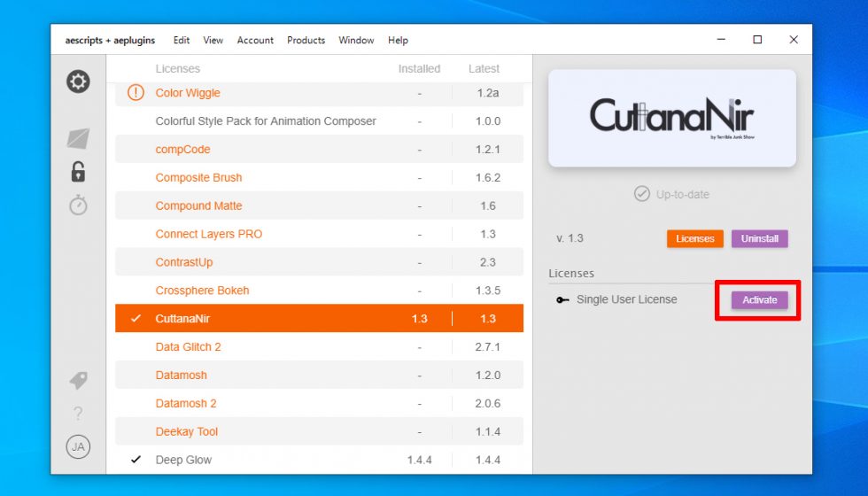Viewport: 868px width, 496px height.
Task: Open the Help menu
Action: coord(398,40)
